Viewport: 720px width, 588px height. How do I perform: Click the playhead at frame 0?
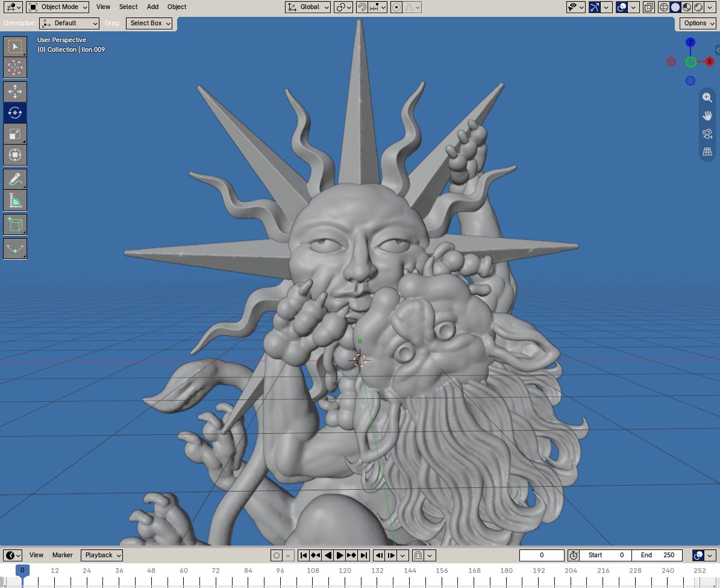pos(22,571)
